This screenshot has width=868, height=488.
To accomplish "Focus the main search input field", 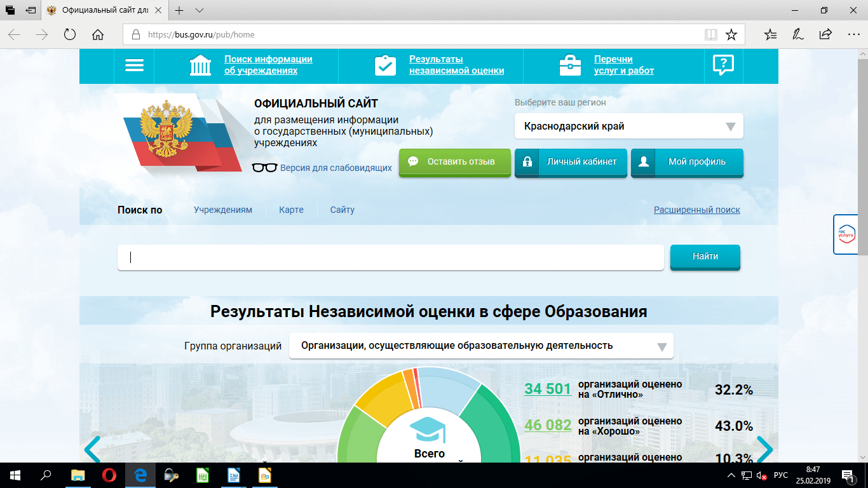I will click(x=390, y=257).
